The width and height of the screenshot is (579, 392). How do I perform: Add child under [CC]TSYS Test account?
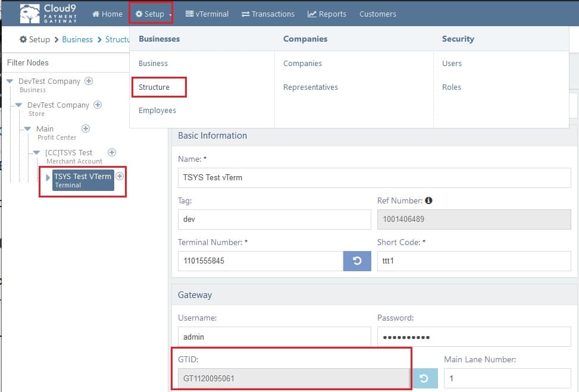(112, 152)
